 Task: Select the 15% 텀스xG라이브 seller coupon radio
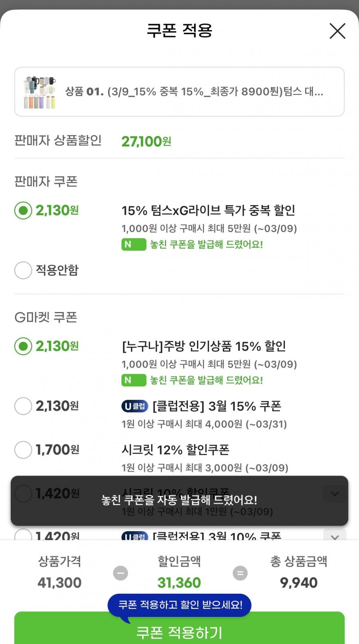tap(23, 210)
